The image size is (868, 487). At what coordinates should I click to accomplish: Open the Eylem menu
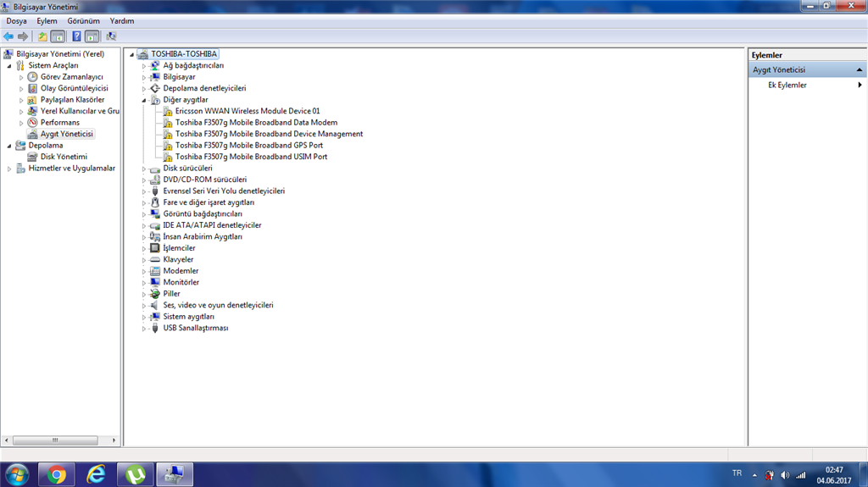[x=47, y=21]
